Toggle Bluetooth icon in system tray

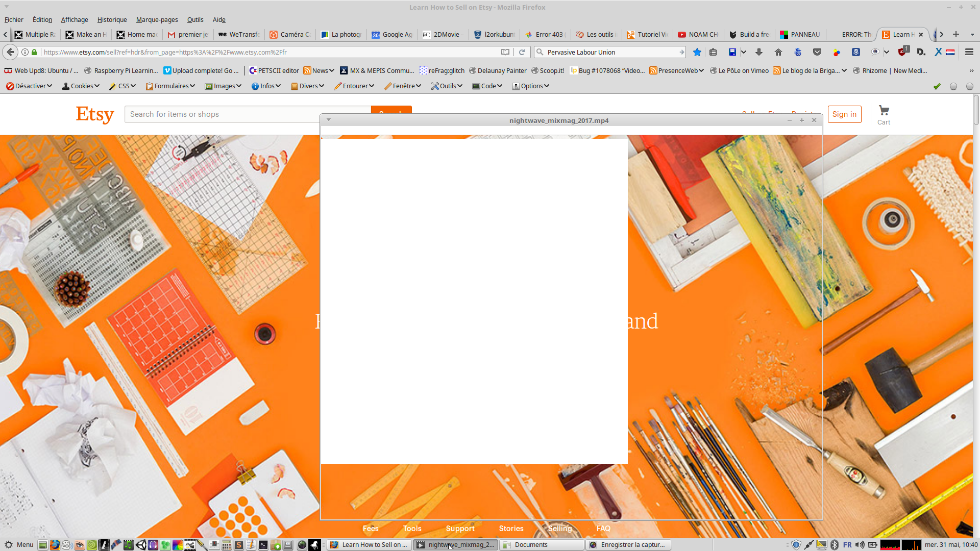[x=835, y=545]
